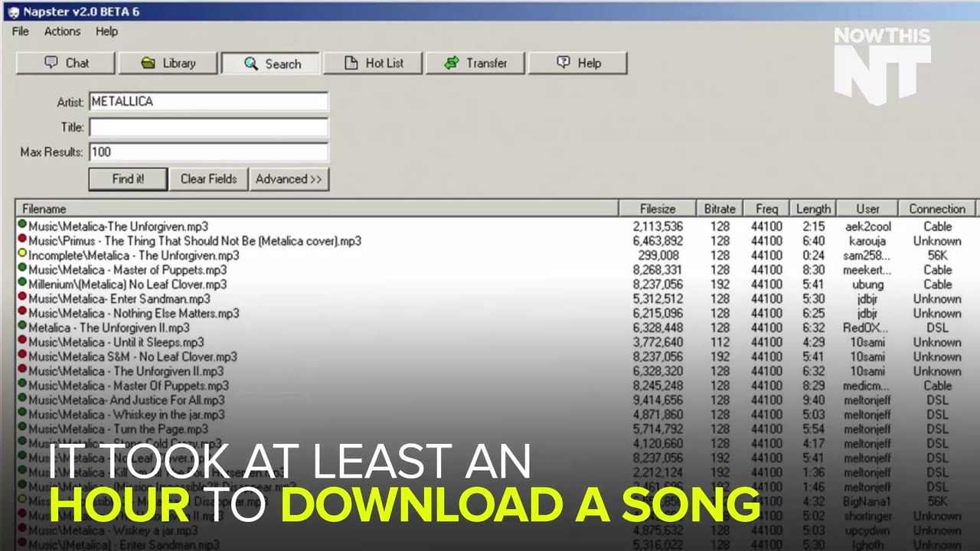
Task: Click the filesize value 299,008
Action: [x=658, y=256]
